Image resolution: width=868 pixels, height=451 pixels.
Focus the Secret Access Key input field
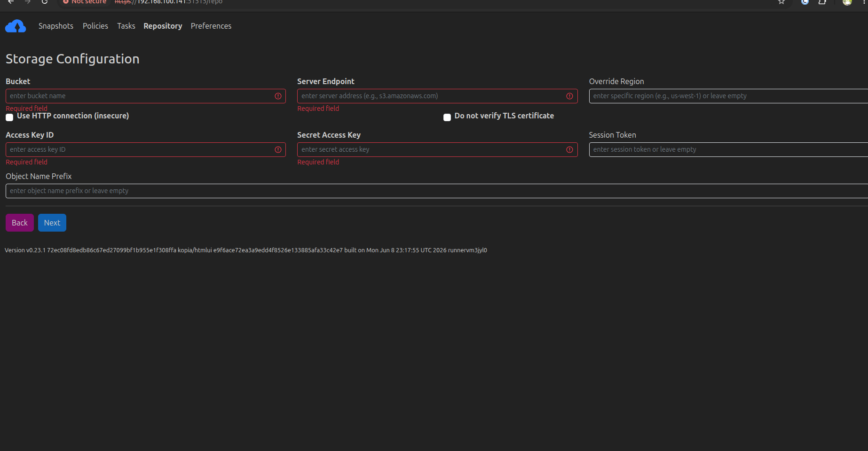tap(437, 149)
